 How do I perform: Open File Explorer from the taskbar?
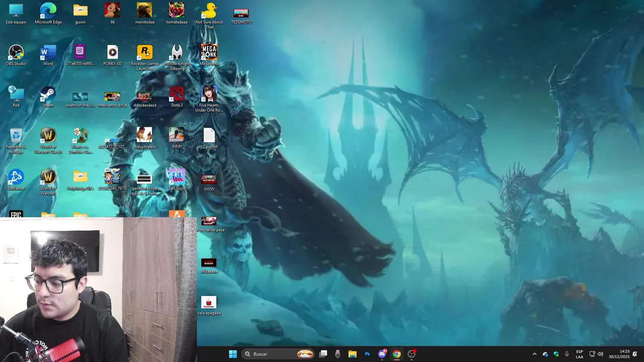point(352,354)
